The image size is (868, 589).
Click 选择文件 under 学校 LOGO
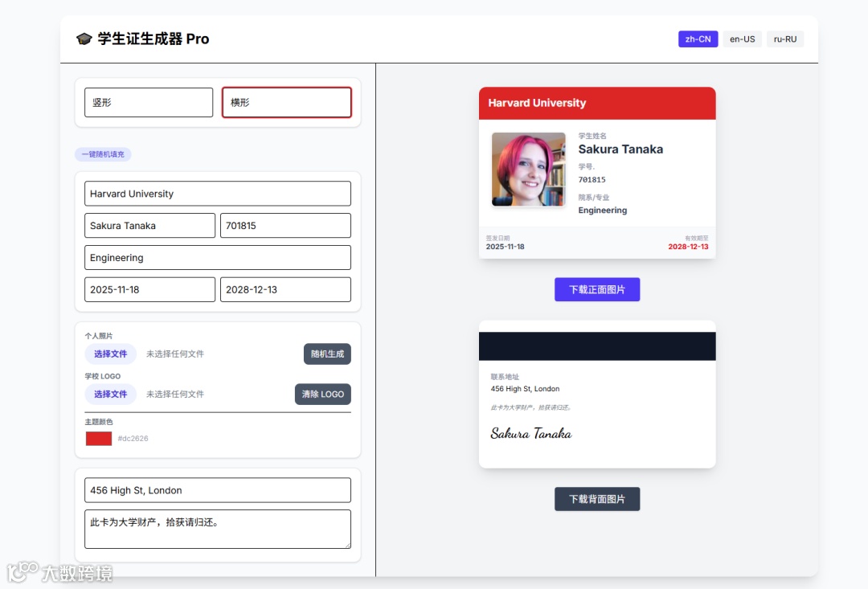110,395
